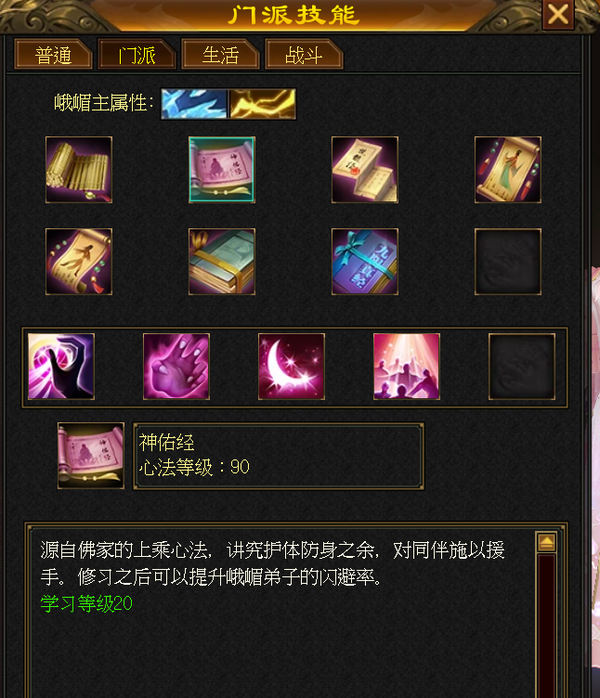Select the scroll with dancing figure icon

tap(79, 262)
